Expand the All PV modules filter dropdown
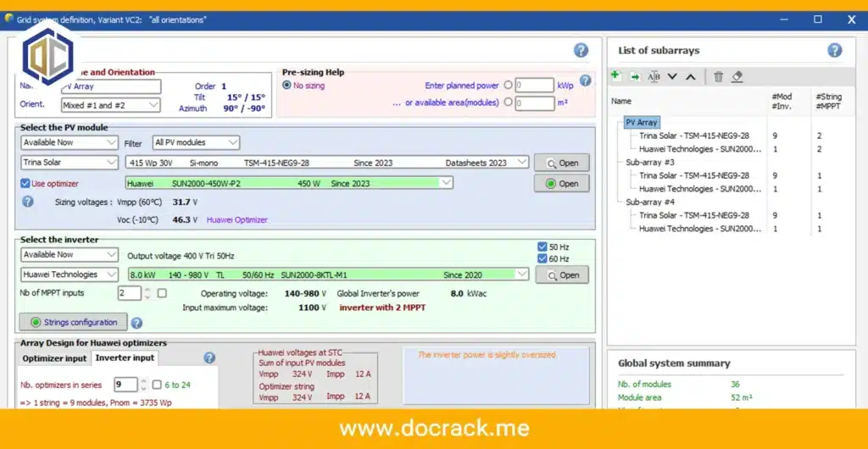 [x=196, y=142]
